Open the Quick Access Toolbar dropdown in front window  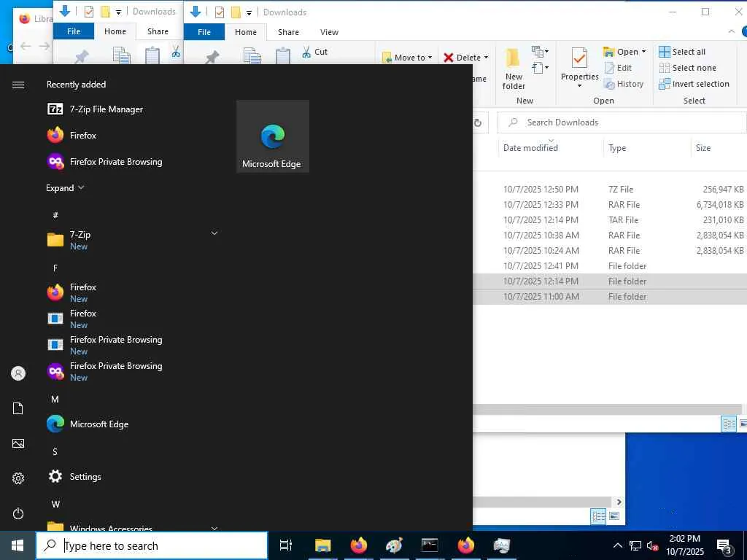(x=249, y=12)
